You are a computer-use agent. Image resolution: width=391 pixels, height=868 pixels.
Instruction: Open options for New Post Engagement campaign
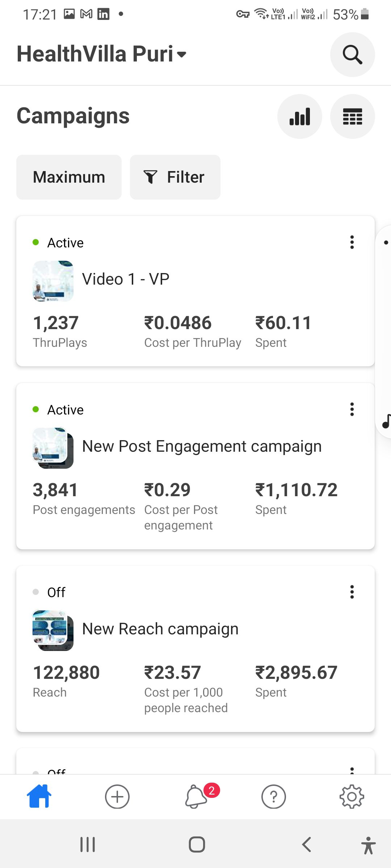point(352,409)
